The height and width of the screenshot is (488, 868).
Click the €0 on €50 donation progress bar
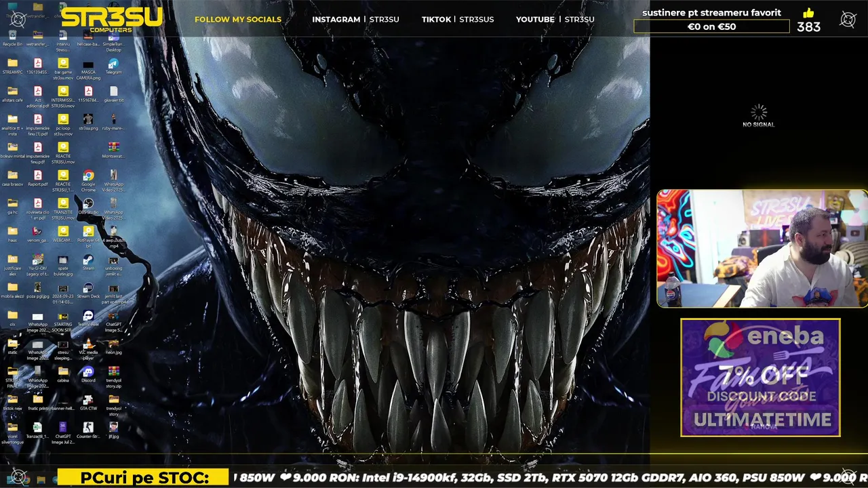point(711,26)
